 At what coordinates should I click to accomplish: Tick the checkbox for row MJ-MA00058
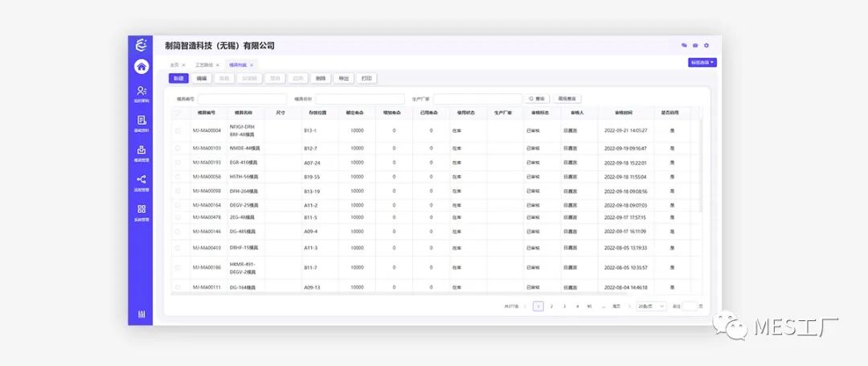(178, 177)
